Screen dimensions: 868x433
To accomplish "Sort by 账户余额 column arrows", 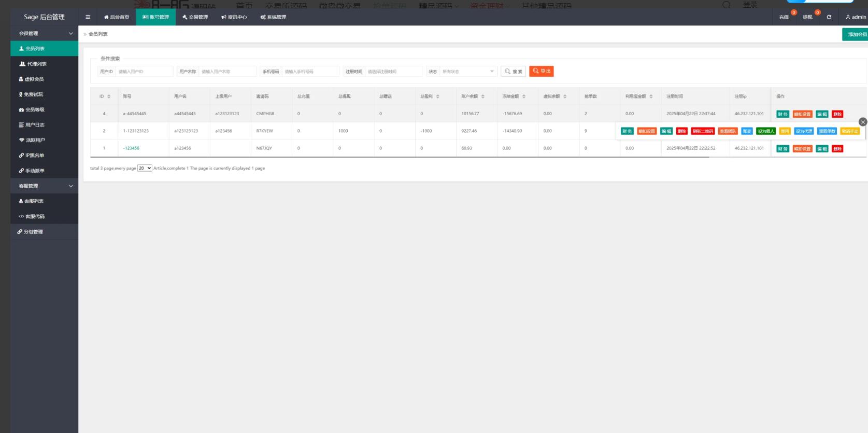I will coord(482,96).
